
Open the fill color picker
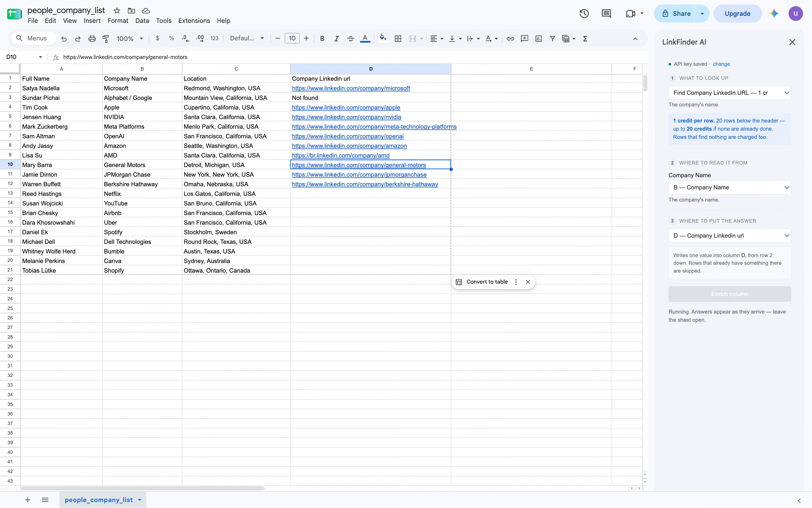tap(383, 38)
